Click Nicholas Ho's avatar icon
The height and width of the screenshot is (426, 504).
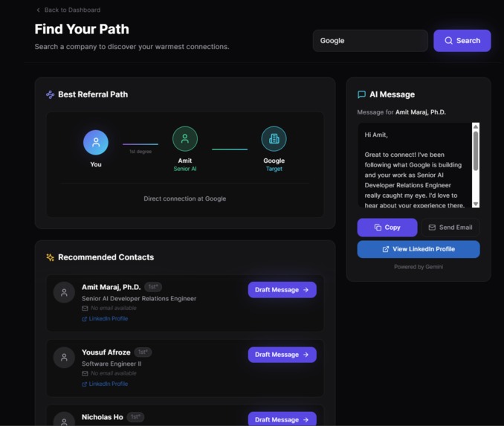tap(64, 419)
